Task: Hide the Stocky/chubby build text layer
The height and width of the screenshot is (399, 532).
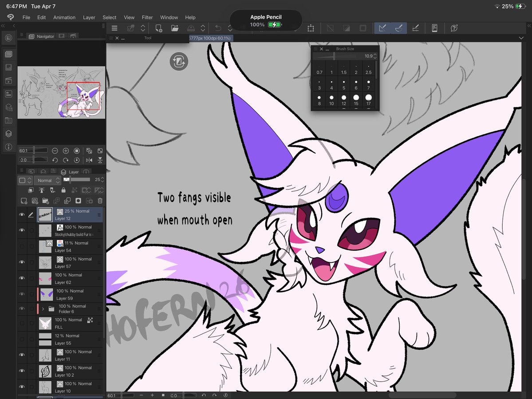Action: point(22,230)
